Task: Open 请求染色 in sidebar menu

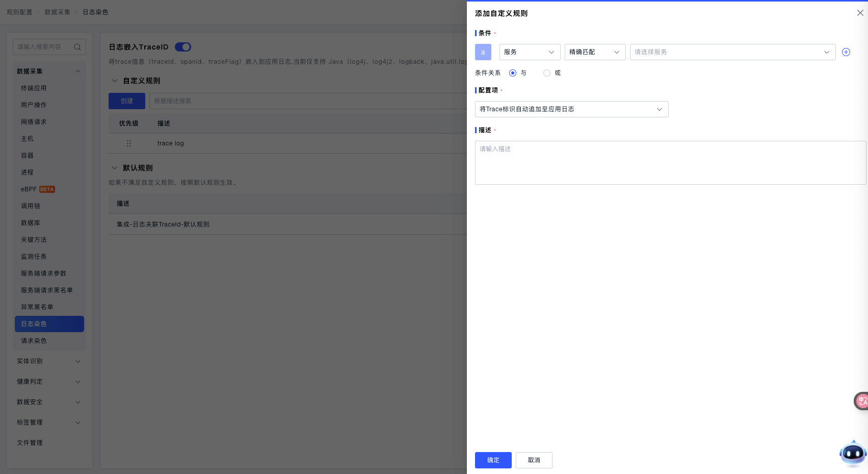Action: pyautogui.click(x=34, y=341)
